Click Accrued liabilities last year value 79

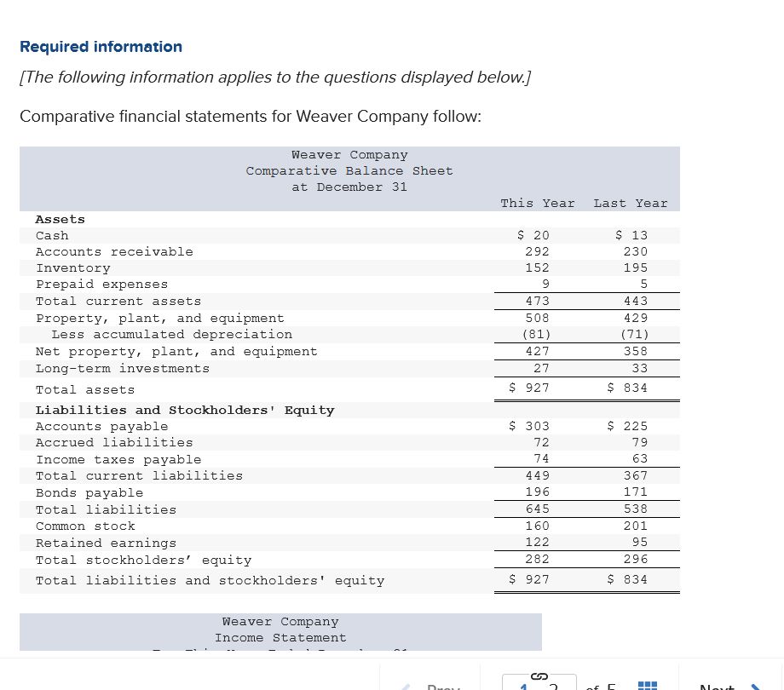[640, 443]
